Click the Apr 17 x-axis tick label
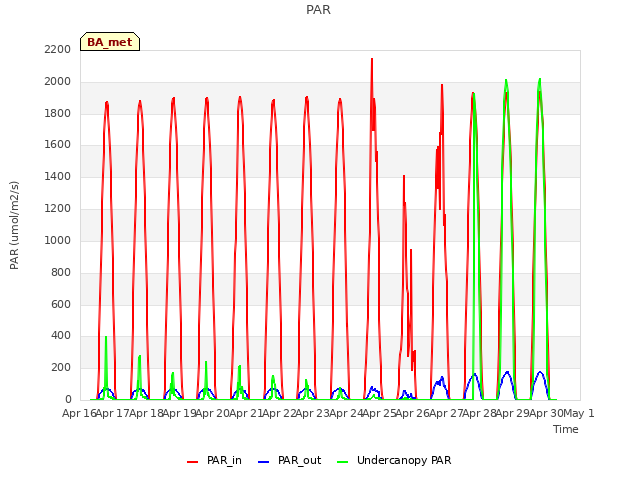The width and height of the screenshot is (640, 480). 113,413
